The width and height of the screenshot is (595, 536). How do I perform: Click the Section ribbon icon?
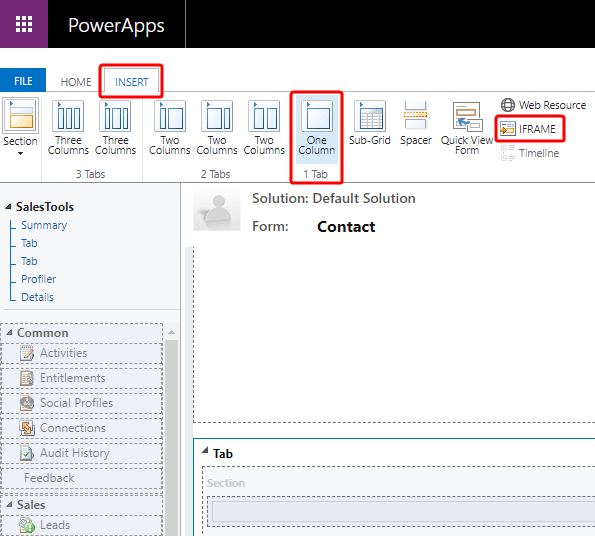pyautogui.click(x=20, y=115)
